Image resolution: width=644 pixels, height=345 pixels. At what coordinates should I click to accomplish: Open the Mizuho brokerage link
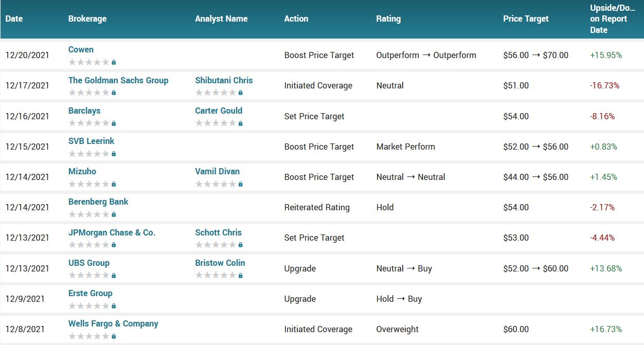tap(82, 171)
